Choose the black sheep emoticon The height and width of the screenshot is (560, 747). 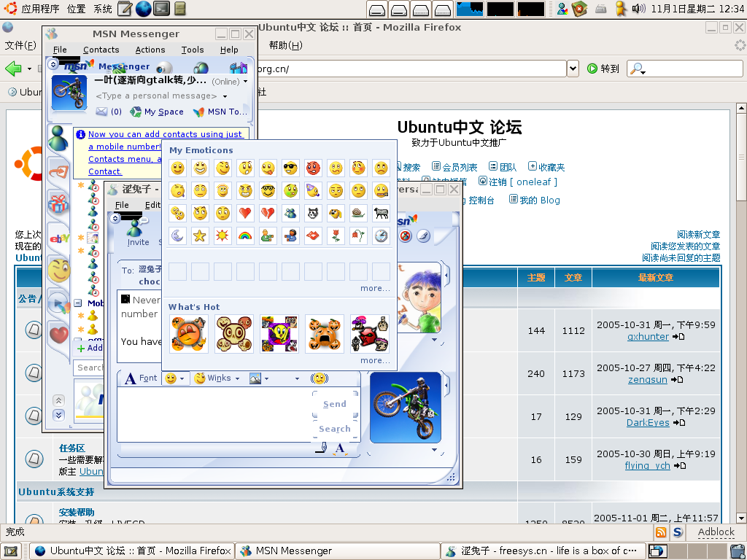(x=381, y=213)
